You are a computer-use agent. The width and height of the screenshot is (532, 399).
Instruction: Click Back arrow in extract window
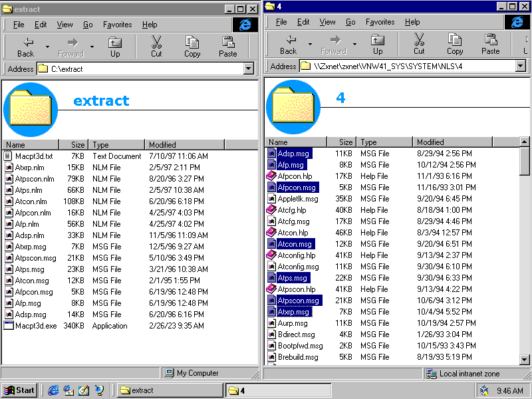click(27, 43)
